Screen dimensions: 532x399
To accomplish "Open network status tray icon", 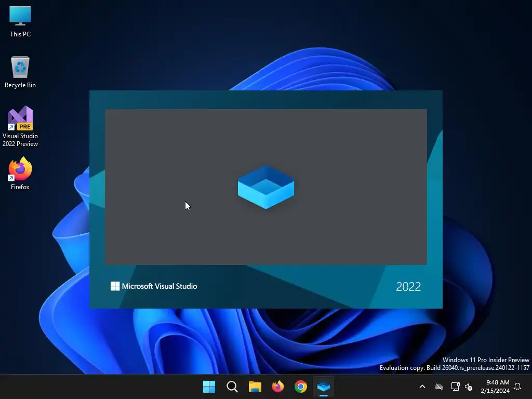I will click(455, 387).
